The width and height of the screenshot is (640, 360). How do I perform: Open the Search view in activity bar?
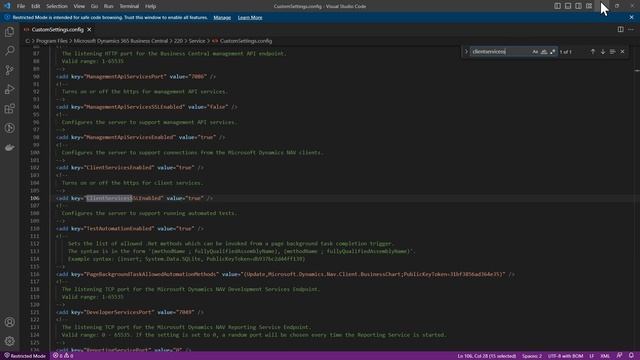pyautogui.click(x=9, y=51)
